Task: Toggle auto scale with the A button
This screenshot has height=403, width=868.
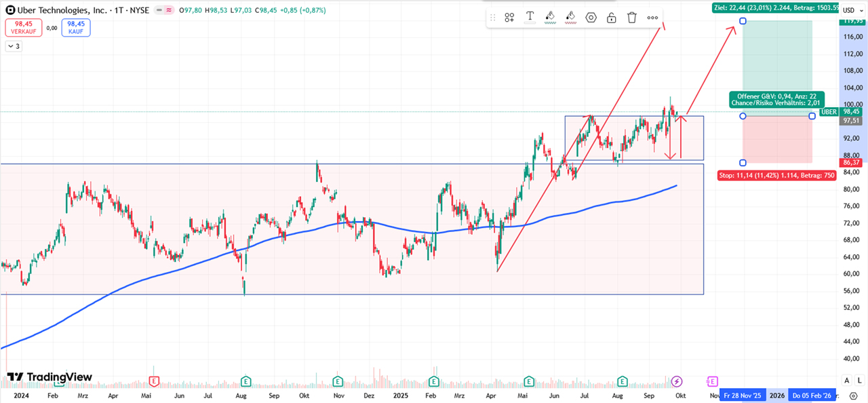Action: [x=846, y=381]
